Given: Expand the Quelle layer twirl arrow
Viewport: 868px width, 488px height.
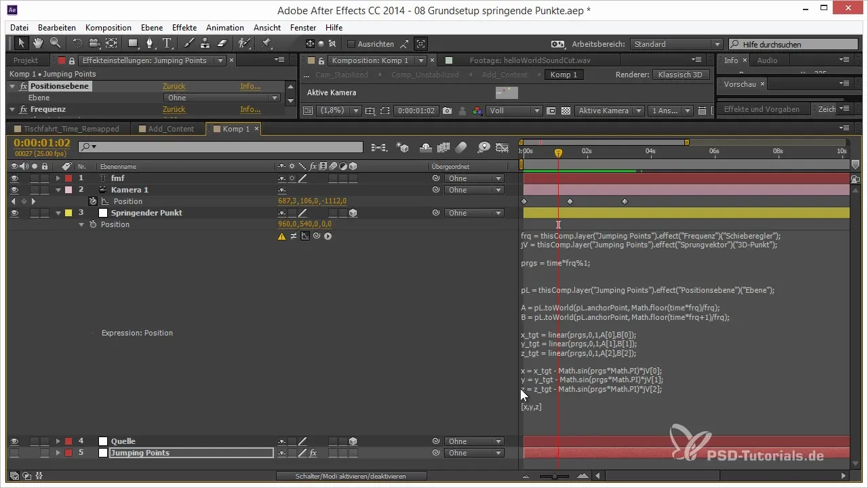Looking at the screenshot, I should tap(58, 441).
